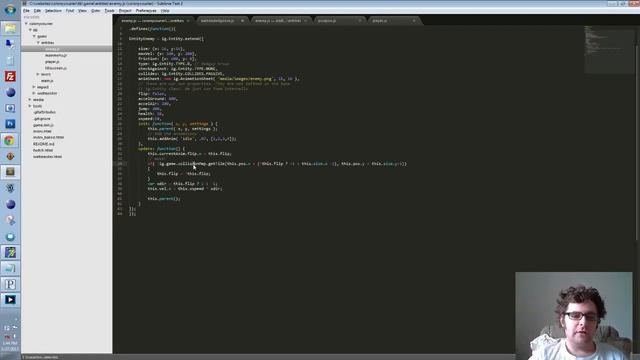The width and height of the screenshot is (640, 360).
Task: Open the P icon app in taskbar
Action: (x=10, y=284)
